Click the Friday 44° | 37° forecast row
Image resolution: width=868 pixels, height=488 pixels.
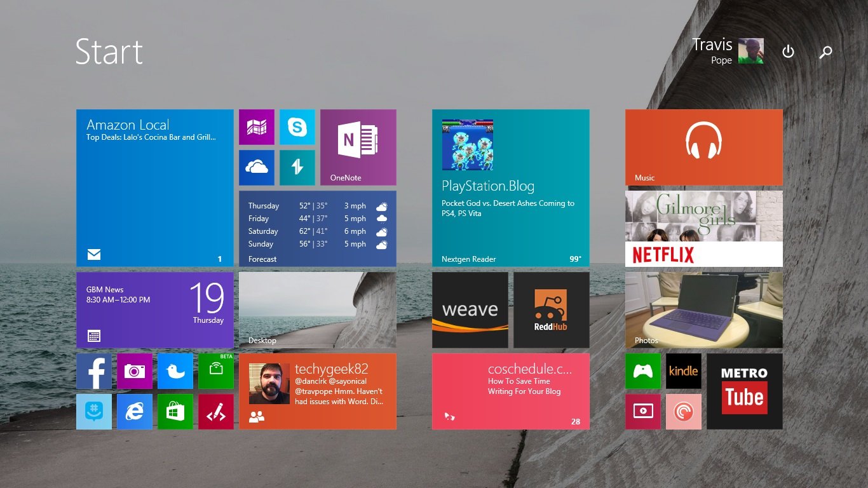click(x=318, y=219)
